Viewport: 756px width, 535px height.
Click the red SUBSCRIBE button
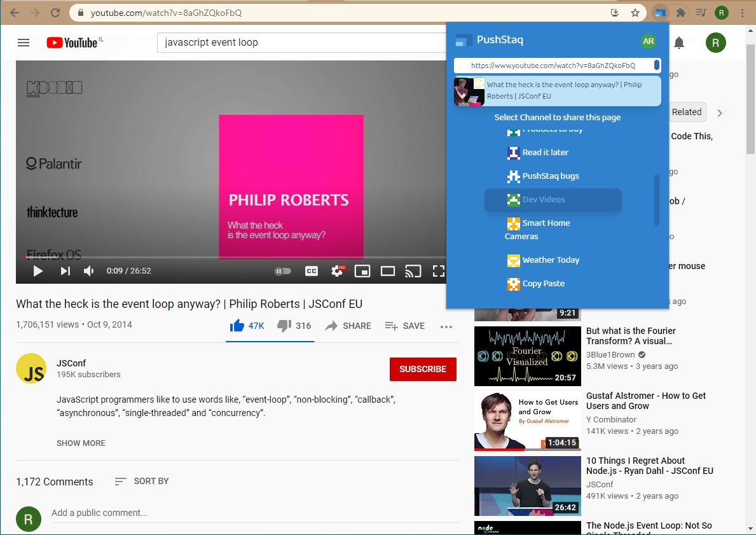tap(423, 369)
